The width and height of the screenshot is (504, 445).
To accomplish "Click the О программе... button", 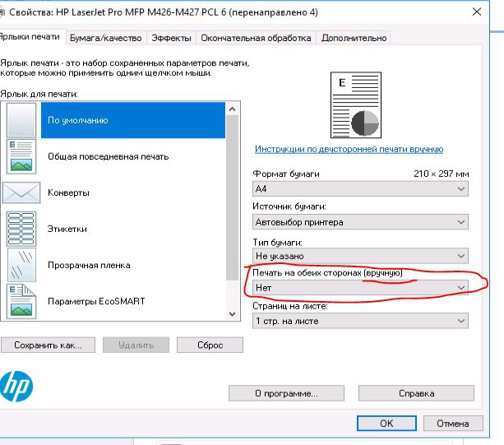I will click(286, 393).
